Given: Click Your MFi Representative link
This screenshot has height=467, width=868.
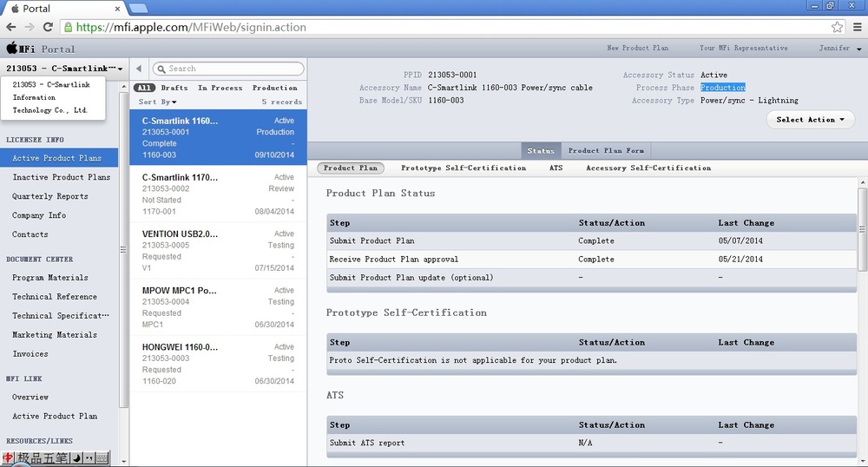Looking at the screenshot, I should coord(744,48).
